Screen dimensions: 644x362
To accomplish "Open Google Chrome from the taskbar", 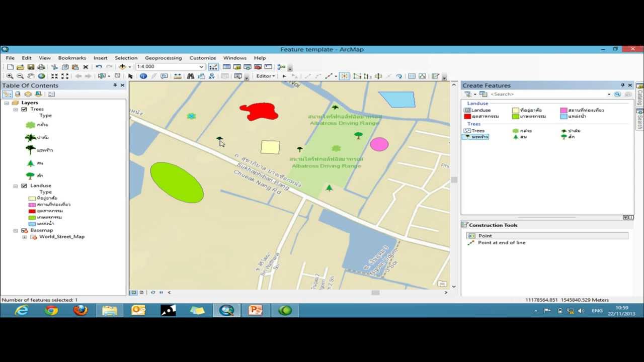I will click(51, 311).
